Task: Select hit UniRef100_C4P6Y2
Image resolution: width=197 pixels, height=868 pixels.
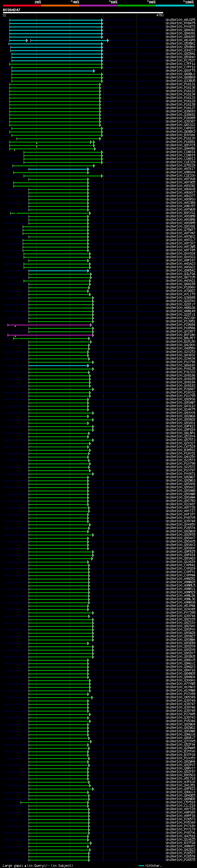Action: (180, 128)
